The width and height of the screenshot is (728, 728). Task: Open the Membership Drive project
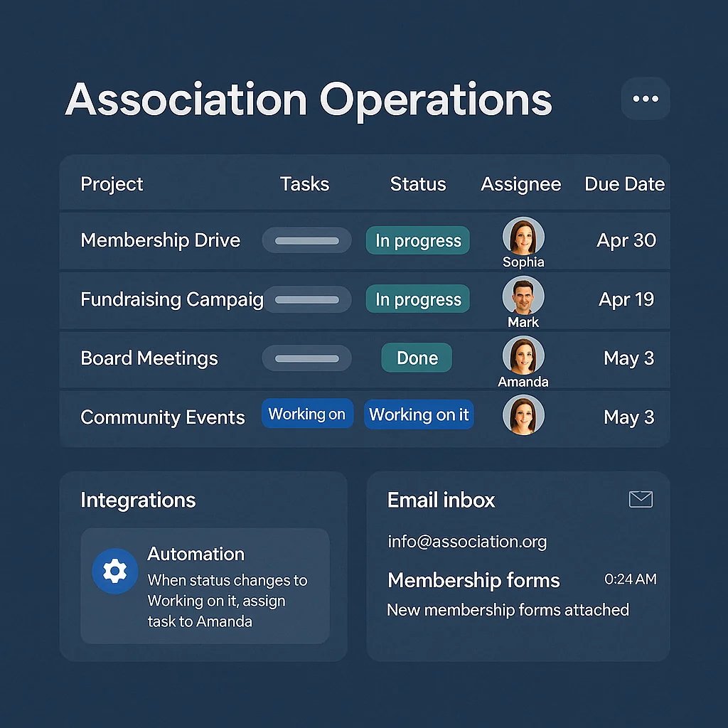(x=160, y=240)
